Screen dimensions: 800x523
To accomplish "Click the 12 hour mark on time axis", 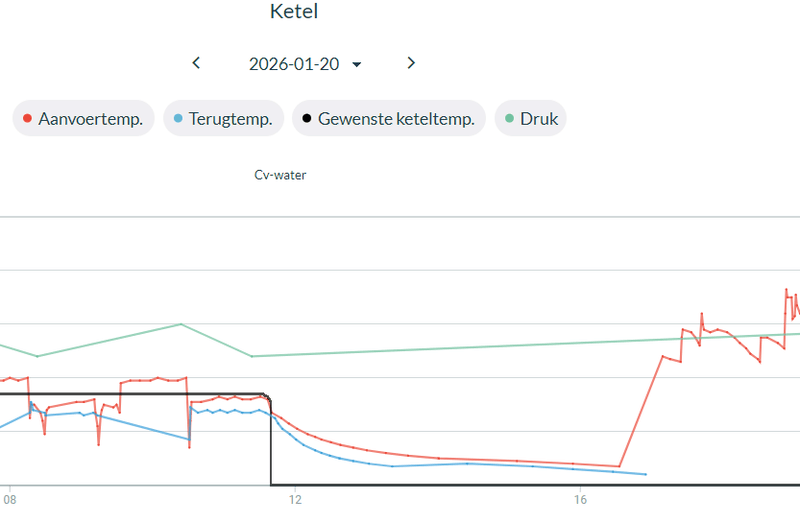I will tap(295, 497).
